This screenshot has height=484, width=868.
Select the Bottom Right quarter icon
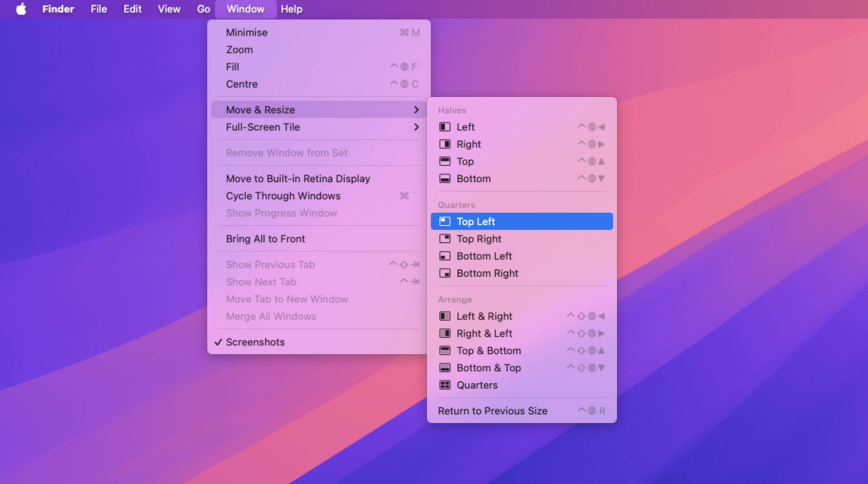point(445,273)
